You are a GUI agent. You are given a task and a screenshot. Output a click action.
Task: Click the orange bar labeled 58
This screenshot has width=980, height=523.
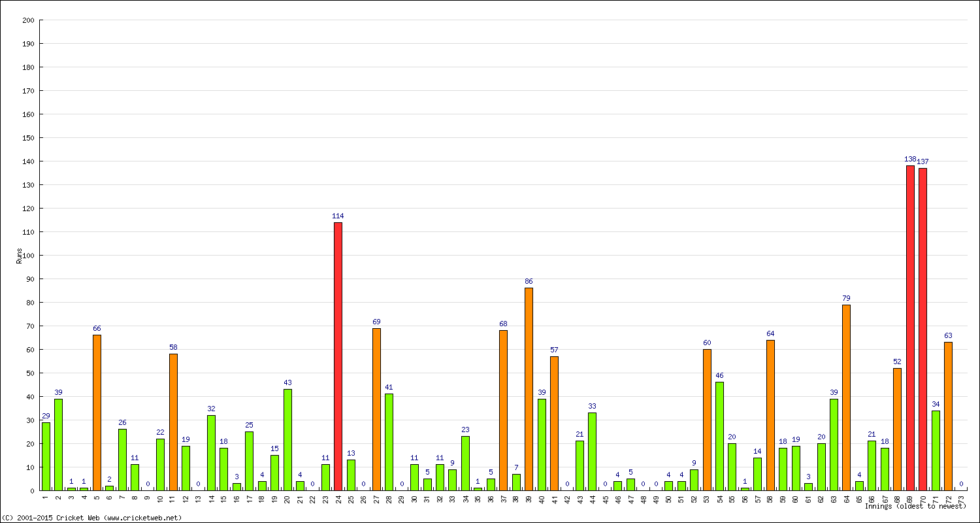[173, 422]
